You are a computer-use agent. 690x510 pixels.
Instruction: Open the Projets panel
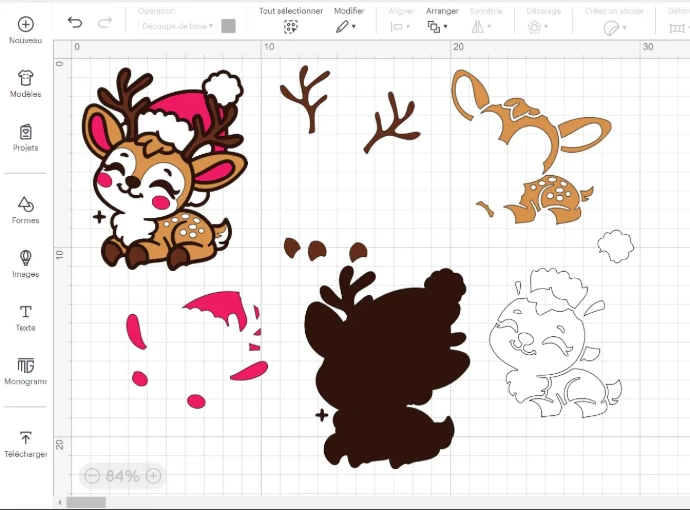point(25,132)
